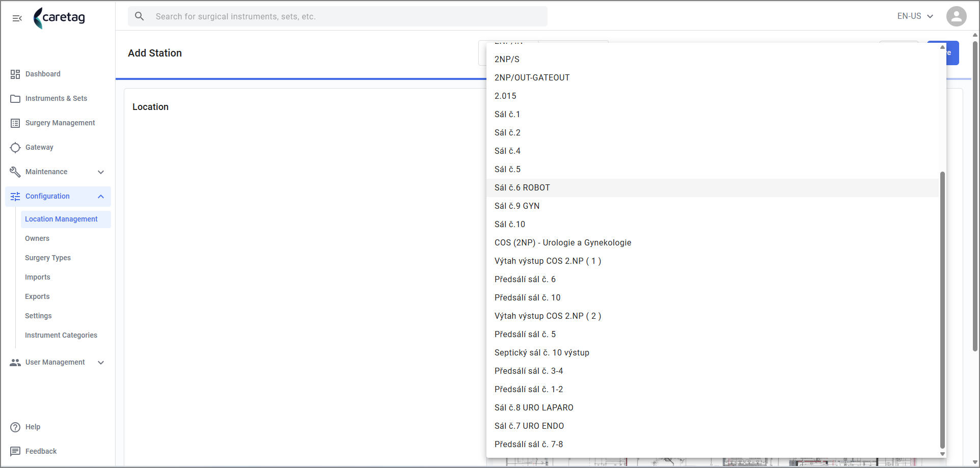This screenshot has width=980, height=468.
Task: Collapse sidebar with the hamburger menu icon
Action: coord(17,18)
